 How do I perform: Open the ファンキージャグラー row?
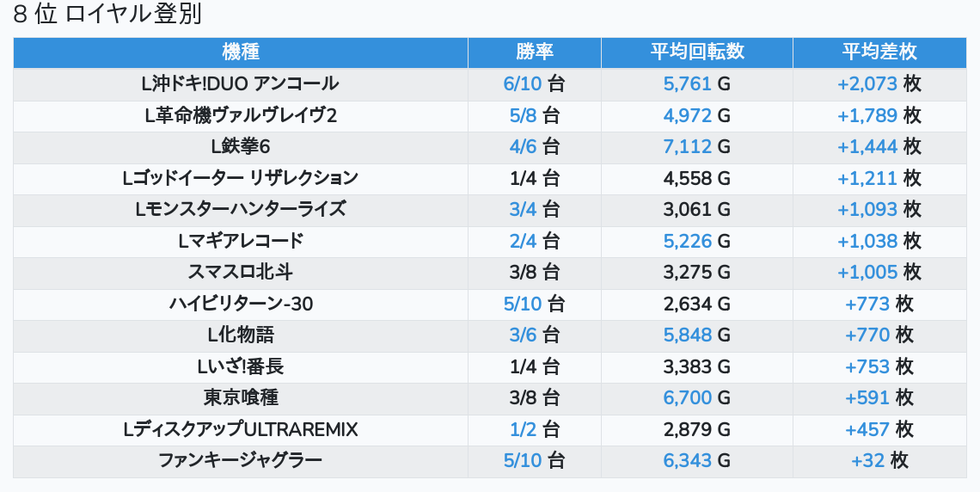[240, 460]
